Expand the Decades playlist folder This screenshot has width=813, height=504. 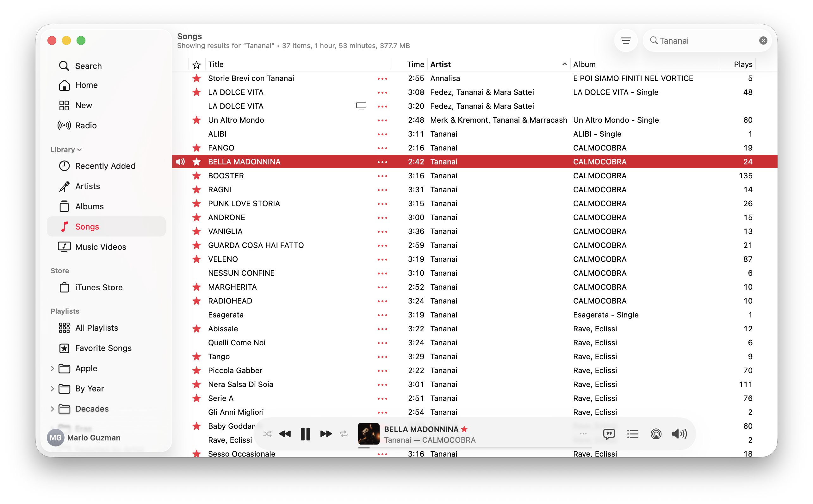(53, 409)
